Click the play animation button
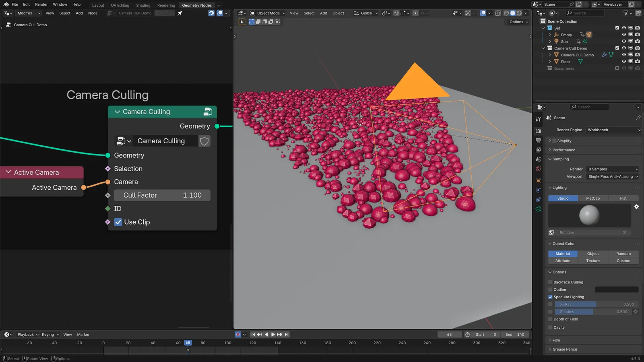644x362 pixels. point(273,335)
